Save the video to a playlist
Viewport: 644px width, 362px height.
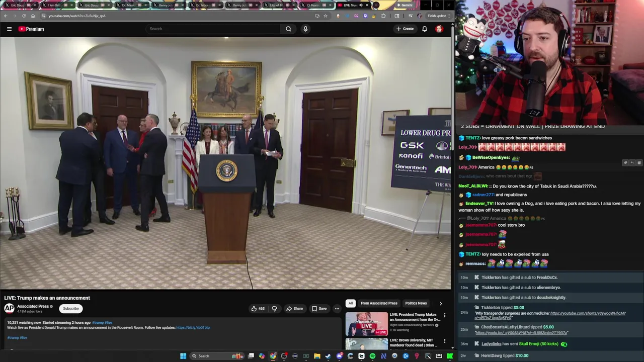[x=319, y=309]
